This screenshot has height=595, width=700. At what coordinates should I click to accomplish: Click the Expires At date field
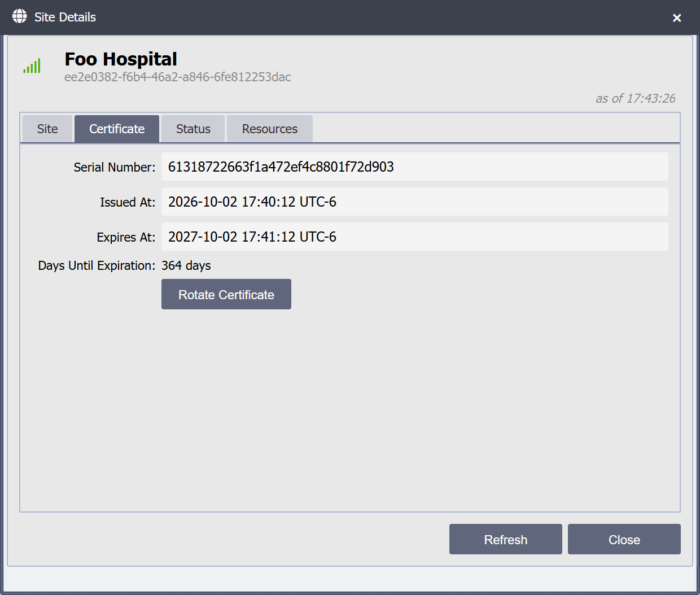415,237
